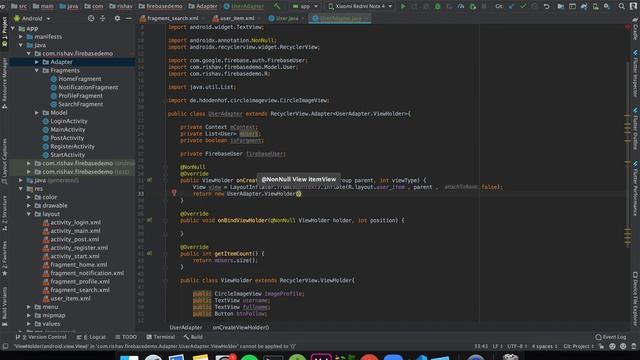Click the 4 spaces indent setting
The width and height of the screenshot is (640, 360).
click(545, 346)
